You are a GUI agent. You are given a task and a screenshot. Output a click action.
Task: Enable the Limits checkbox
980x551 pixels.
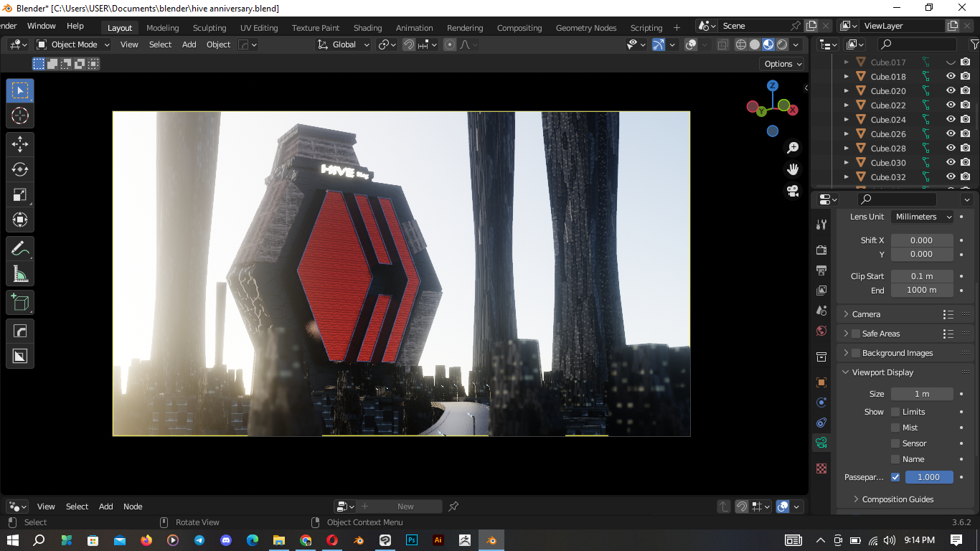click(895, 412)
